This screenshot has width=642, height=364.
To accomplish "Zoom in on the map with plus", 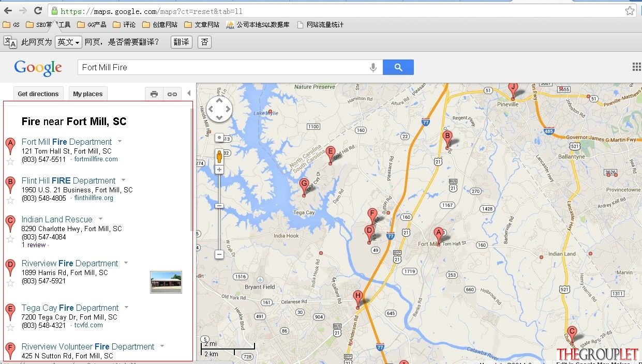I will (x=219, y=170).
